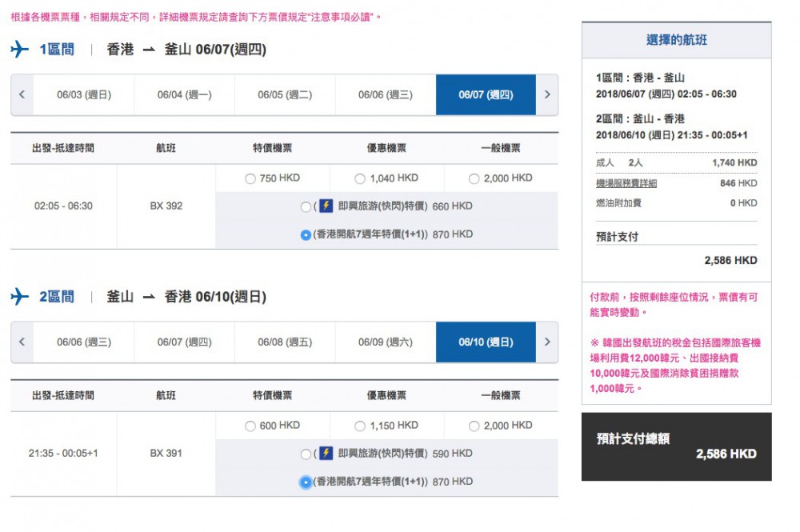Click lightning icon in BX 392 flash deal
This screenshot has height=532, width=800.
tap(326, 206)
